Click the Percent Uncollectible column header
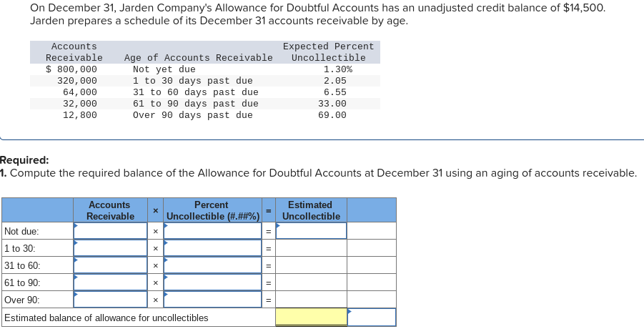Screen dimensions: 644x334 213,210
